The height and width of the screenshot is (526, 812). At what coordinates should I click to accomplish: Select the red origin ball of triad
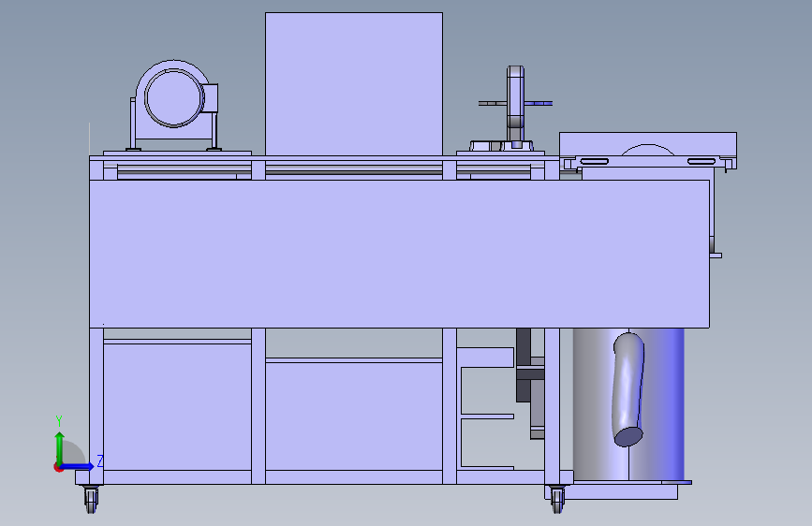pos(57,467)
